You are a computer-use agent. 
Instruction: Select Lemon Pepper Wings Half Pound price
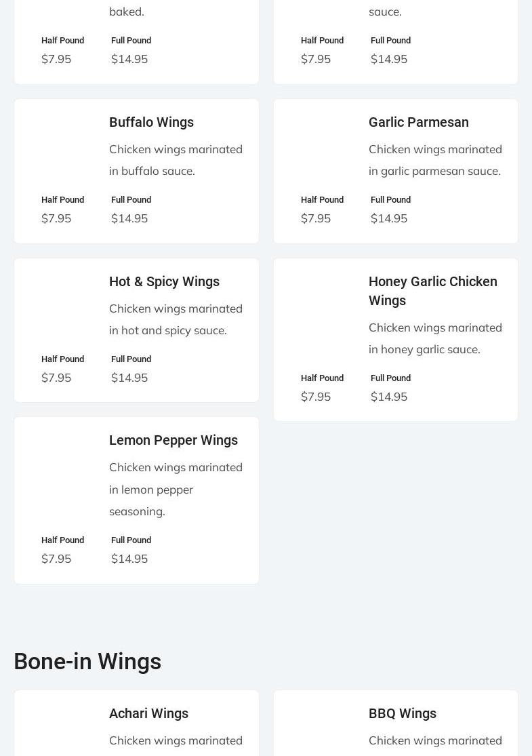point(56,558)
